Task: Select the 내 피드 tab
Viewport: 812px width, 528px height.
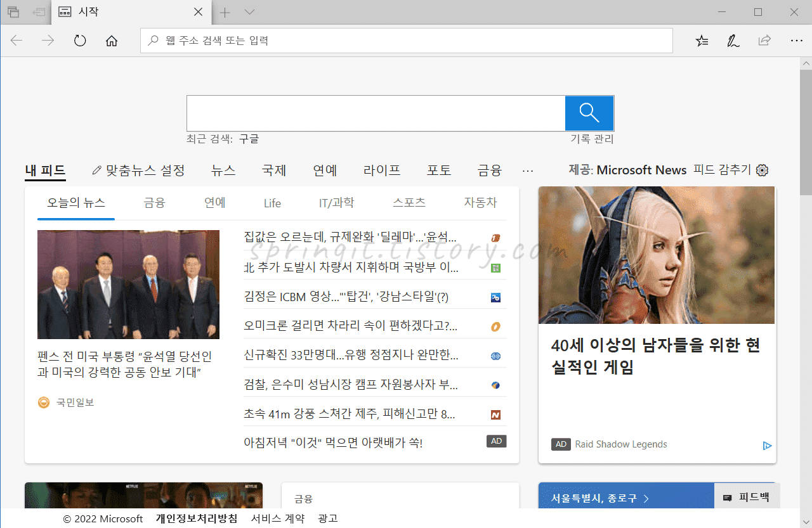Action: click(x=45, y=170)
